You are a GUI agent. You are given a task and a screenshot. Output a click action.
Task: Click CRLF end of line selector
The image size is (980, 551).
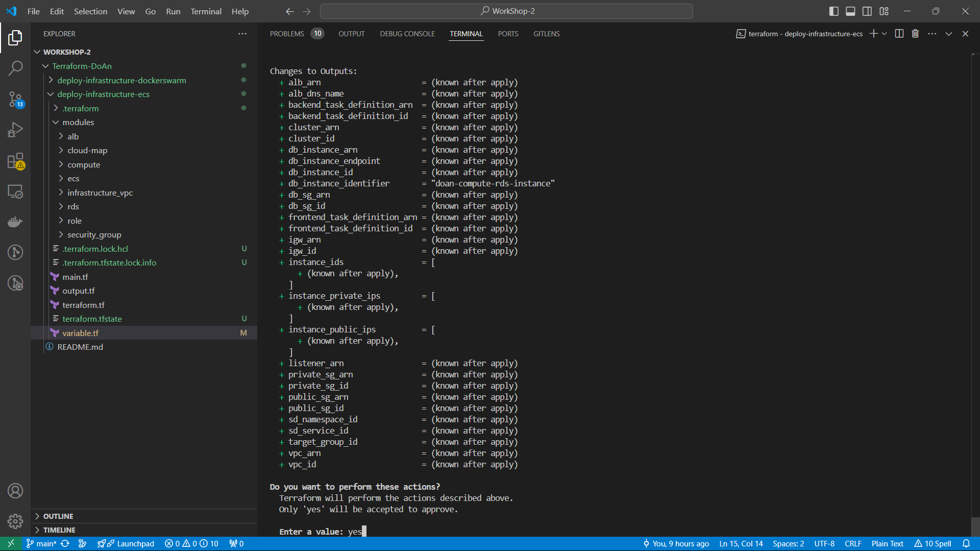coord(853,543)
